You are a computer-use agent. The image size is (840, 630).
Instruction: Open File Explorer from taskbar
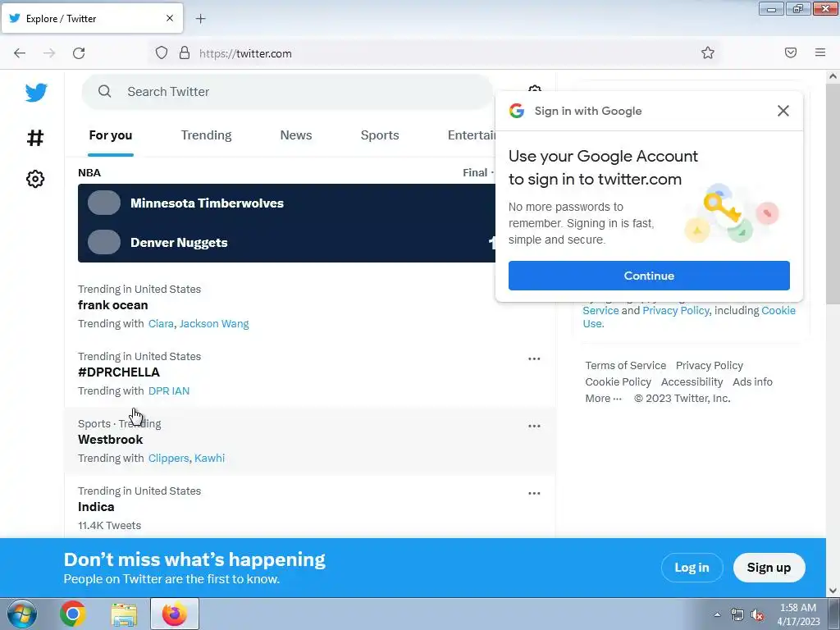point(124,614)
